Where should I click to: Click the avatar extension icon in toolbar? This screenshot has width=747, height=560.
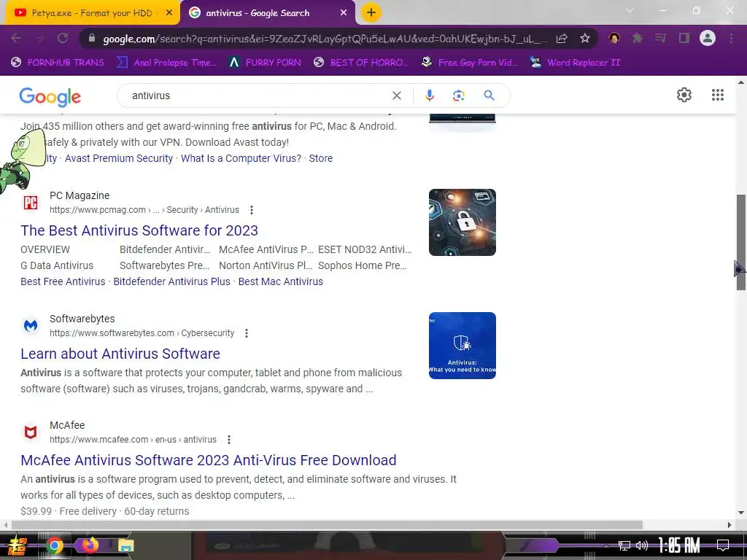click(x=614, y=38)
